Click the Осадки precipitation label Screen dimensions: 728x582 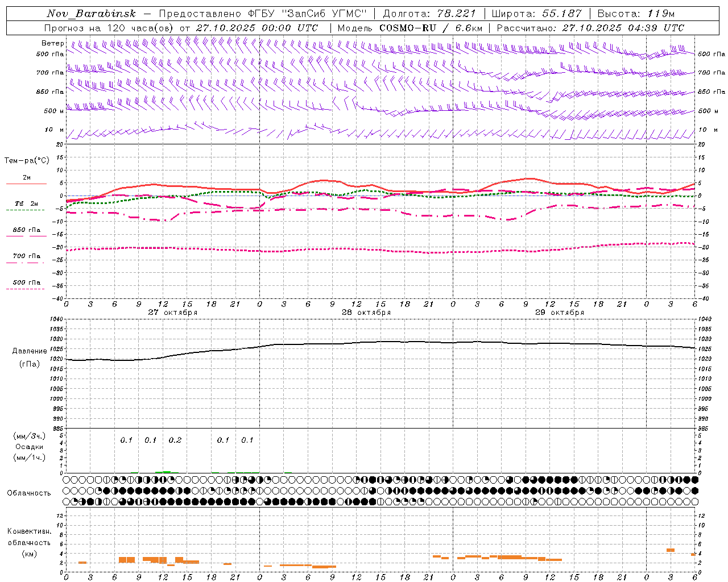[x=30, y=447]
